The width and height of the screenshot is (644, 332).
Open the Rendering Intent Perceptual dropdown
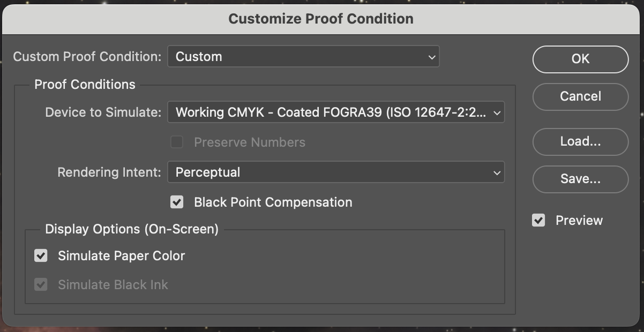coord(336,172)
